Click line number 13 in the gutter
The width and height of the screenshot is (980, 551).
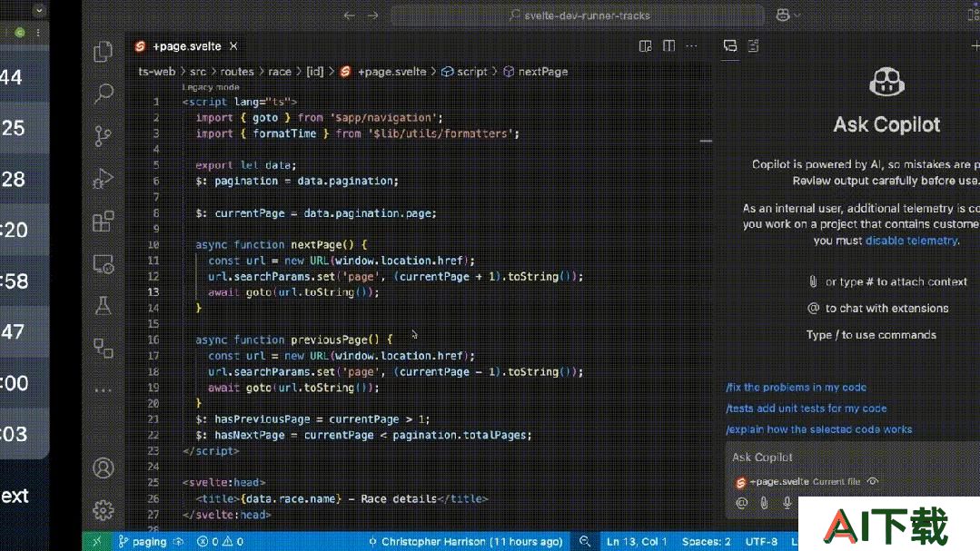(x=153, y=291)
